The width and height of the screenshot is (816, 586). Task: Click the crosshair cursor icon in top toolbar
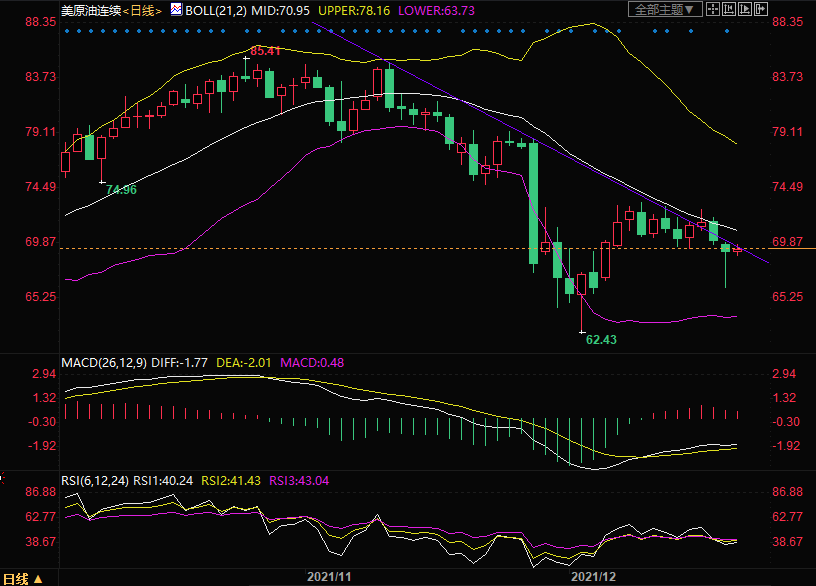[x=712, y=9]
